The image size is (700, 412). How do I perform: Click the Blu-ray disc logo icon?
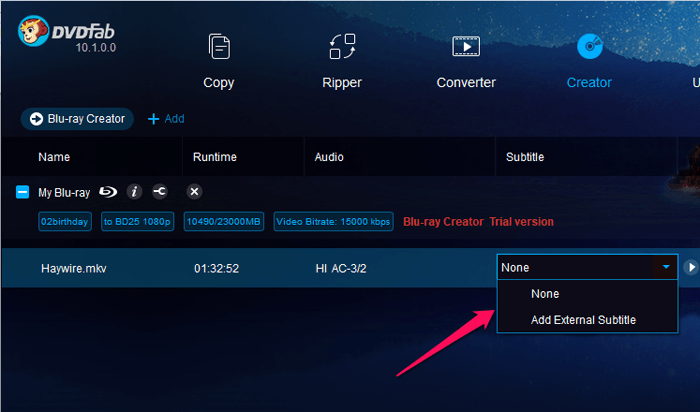pos(108,192)
